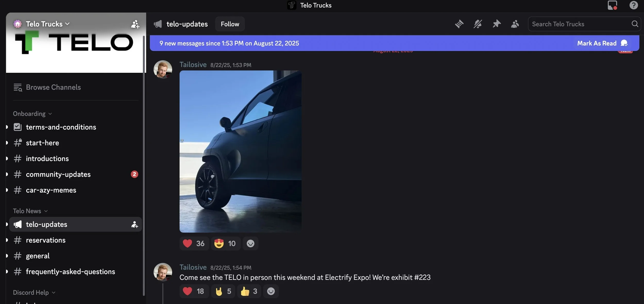Viewport: 644px width, 304px height.
Task: Open the Telo Trucks server dropdown menu
Action: [x=48, y=24]
